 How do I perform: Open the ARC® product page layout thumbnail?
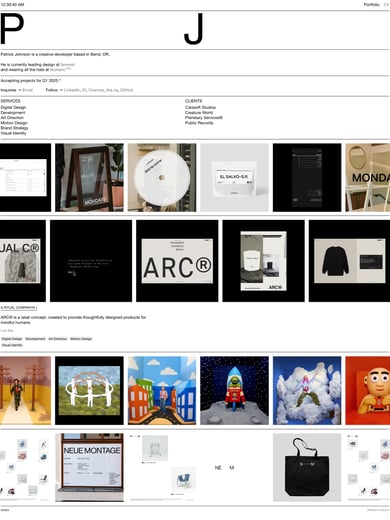coord(264,261)
